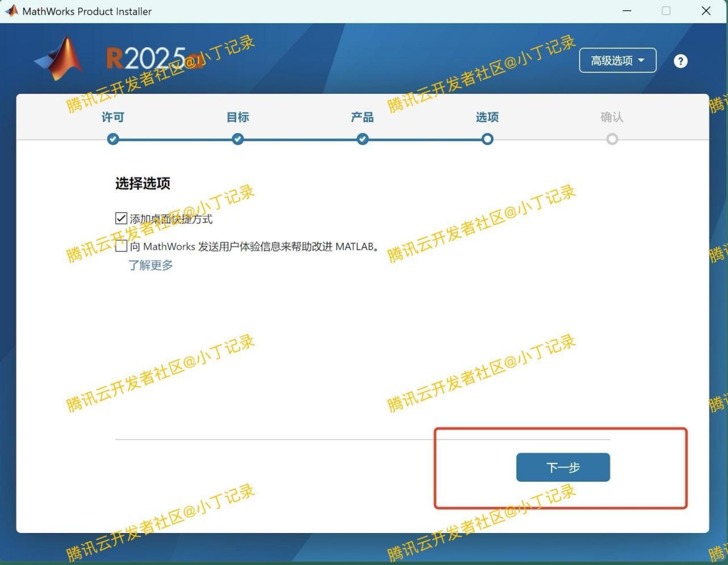Go to the 目标 step
The height and width of the screenshot is (565, 728).
coord(238,117)
